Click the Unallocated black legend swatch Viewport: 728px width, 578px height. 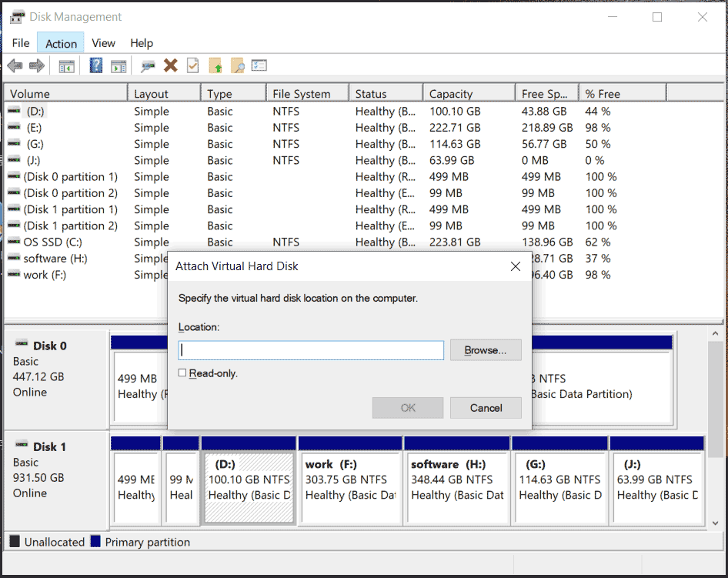click(15, 541)
